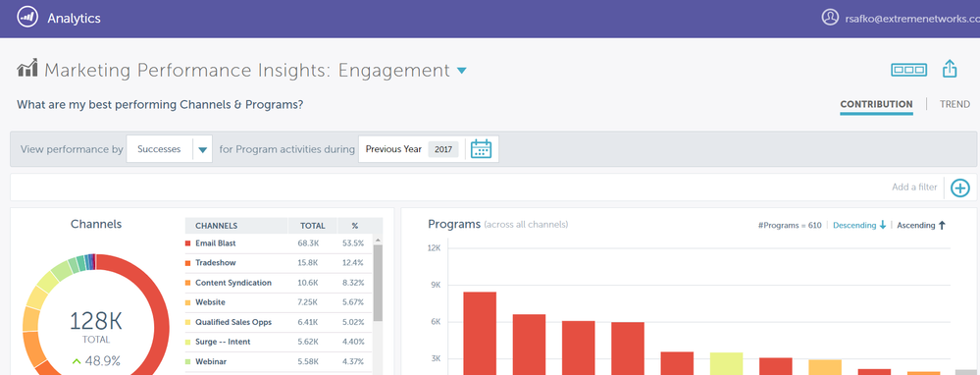Select the Webinar channel row
The width and height of the screenshot is (980, 375).
279,361
